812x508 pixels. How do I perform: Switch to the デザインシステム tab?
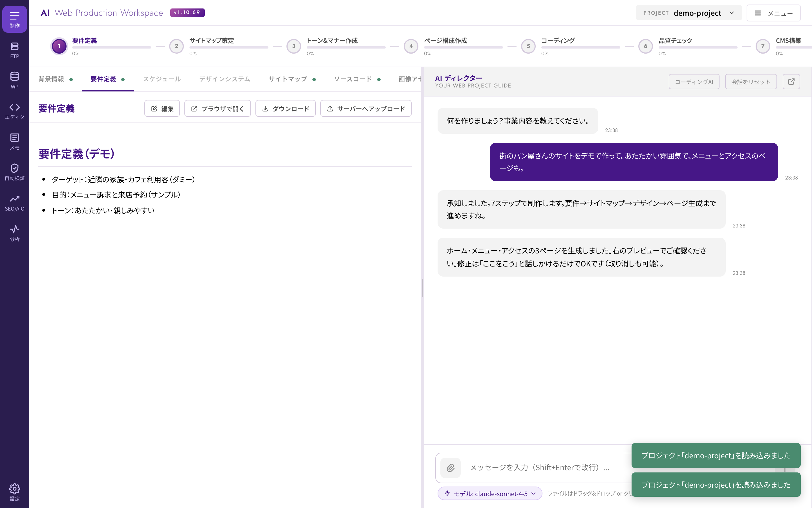224,79
